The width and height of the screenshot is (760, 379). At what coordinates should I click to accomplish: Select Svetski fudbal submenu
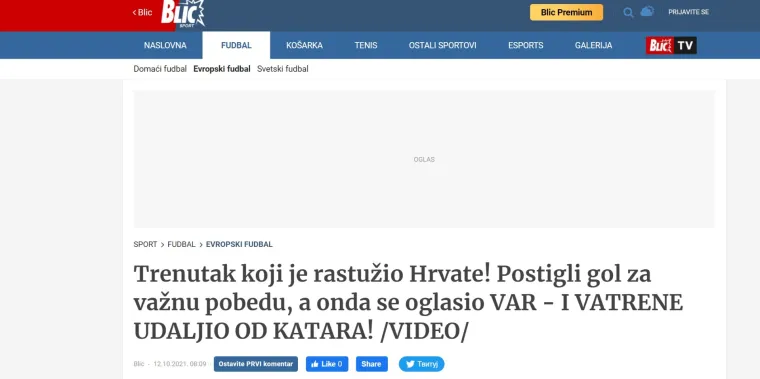pyautogui.click(x=283, y=69)
